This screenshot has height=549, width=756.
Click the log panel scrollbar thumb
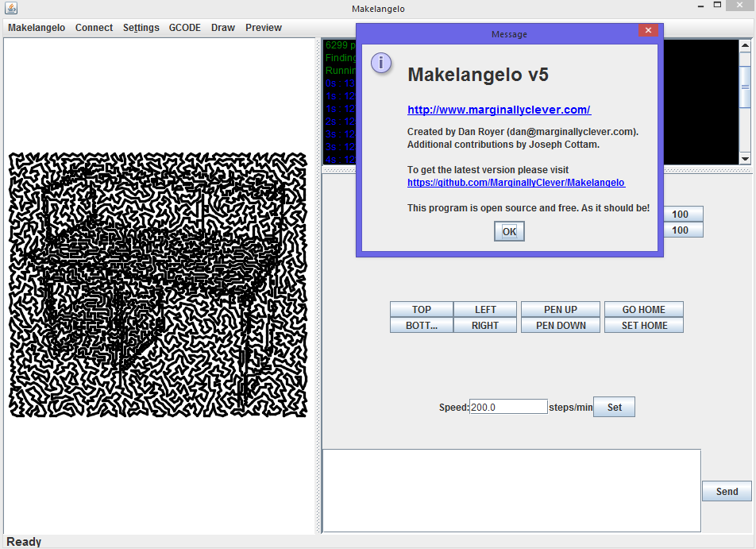pos(745,87)
